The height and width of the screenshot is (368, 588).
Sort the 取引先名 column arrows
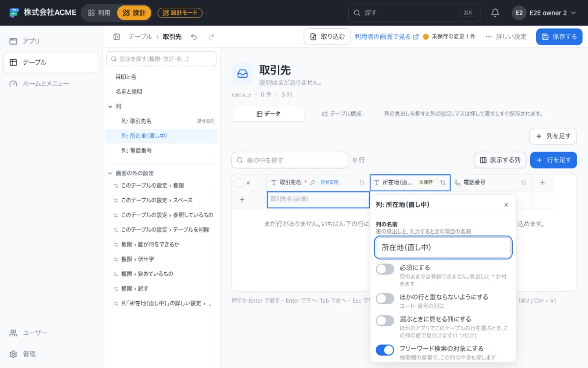pos(362,183)
